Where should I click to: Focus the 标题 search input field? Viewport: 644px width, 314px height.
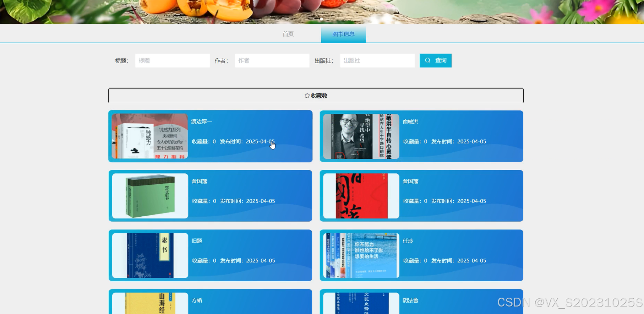(x=172, y=60)
